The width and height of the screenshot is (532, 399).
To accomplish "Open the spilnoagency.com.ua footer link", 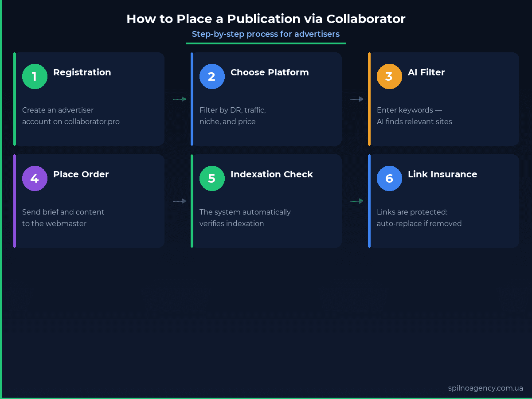I will (485, 388).
